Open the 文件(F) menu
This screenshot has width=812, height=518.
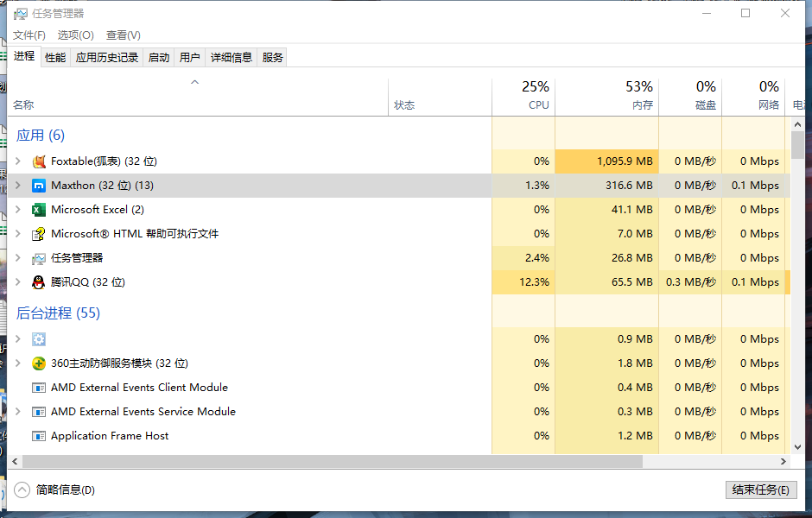[29, 35]
